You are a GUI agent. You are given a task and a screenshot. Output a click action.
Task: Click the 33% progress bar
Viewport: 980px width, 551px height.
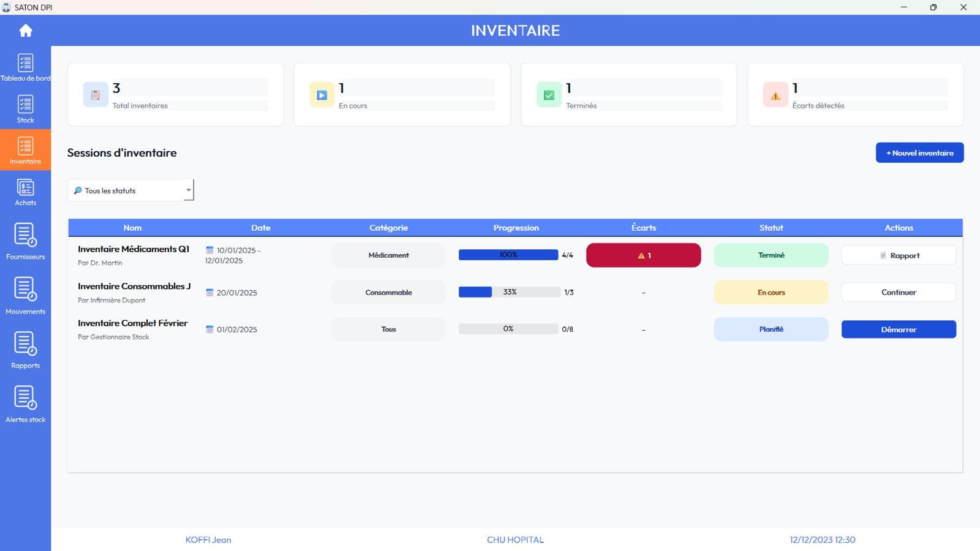(x=510, y=292)
